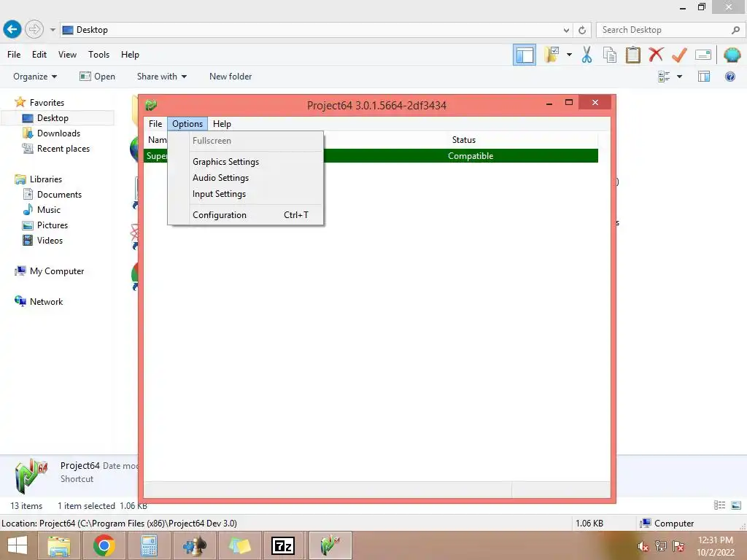Click the Windows Start button
This screenshot has height=560, width=747.
point(18,545)
